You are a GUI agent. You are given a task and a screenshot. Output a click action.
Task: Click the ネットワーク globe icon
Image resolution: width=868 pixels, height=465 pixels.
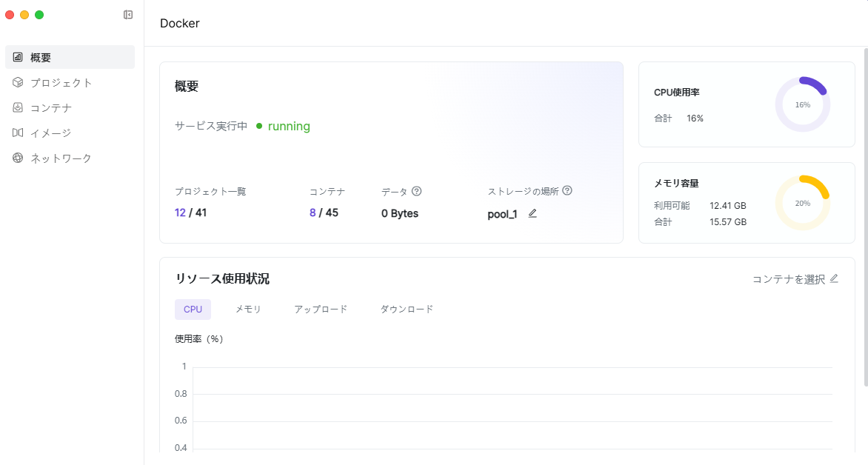(x=18, y=158)
